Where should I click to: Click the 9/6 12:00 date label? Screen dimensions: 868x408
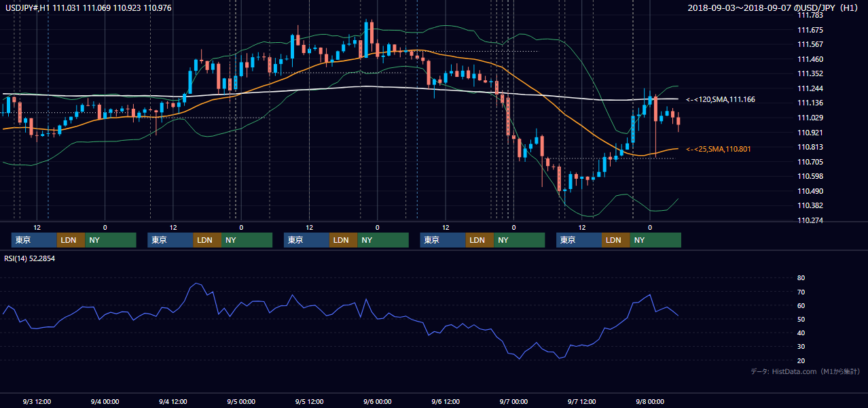click(x=446, y=401)
